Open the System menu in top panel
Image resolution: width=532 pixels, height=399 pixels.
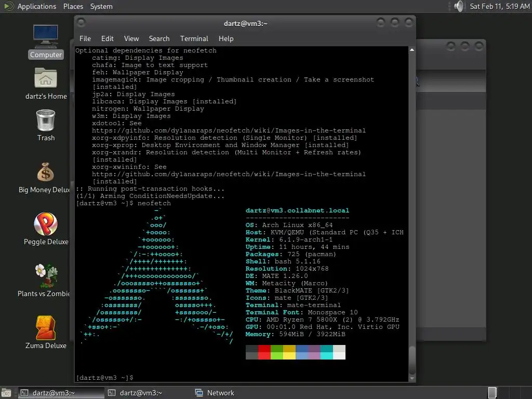pos(101,6)
